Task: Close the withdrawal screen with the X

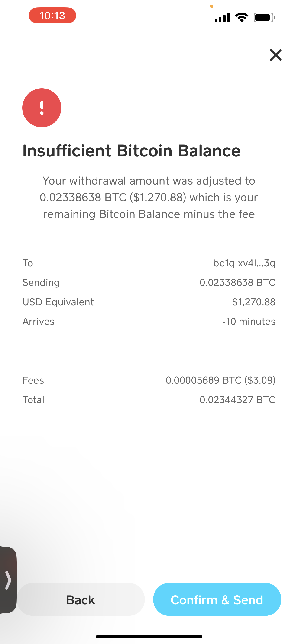Action: pos(275,55)
